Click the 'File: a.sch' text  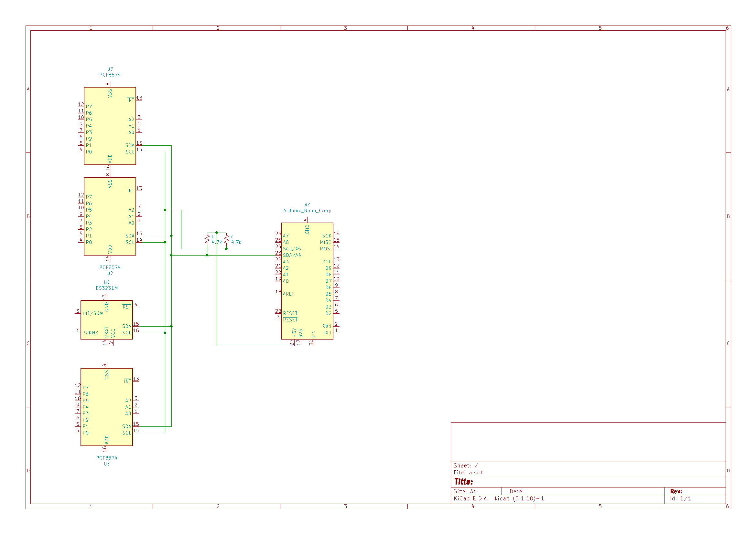469,473
